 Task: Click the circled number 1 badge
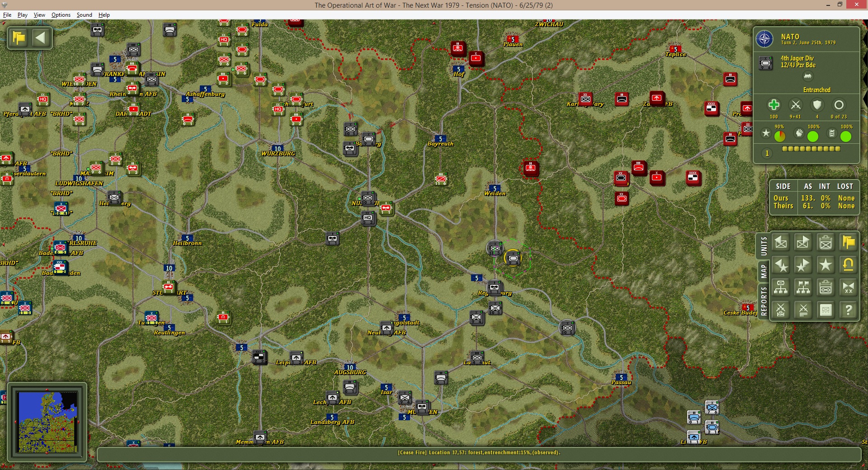point(767,153)
